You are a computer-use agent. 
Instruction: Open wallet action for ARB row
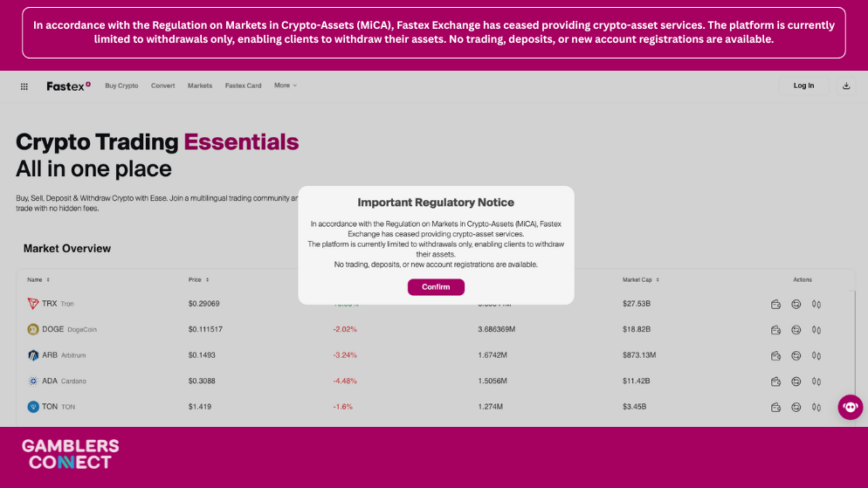(775, 356)
